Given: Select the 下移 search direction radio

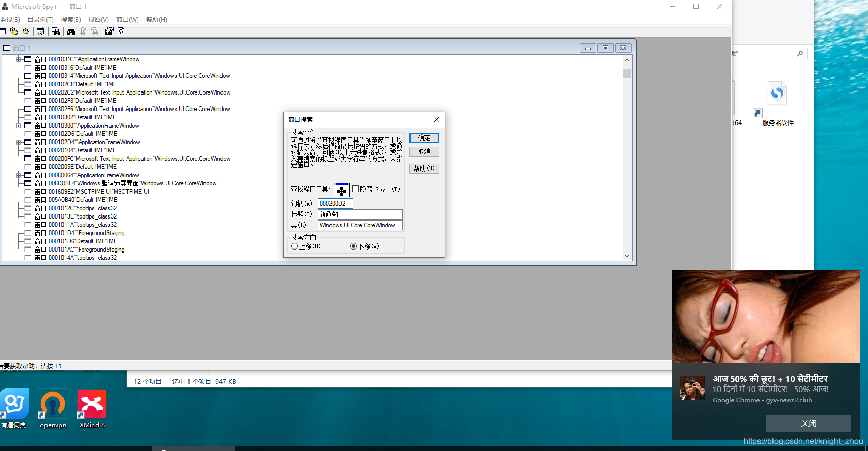Looking at the screenshot, I should (x=353, y=246).
